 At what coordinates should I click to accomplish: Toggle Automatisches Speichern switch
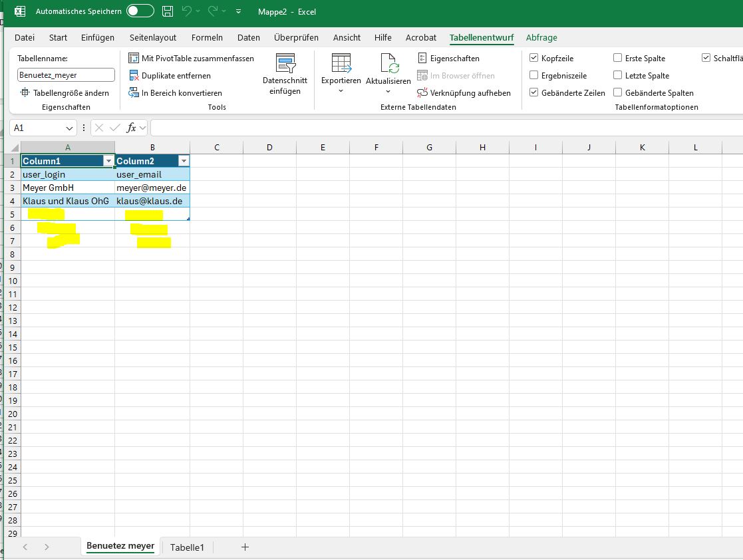point(140,11)
